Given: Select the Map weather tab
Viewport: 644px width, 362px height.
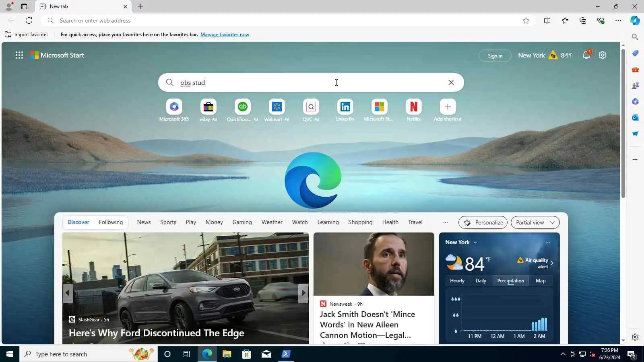Looking at the screenshot, I should click(x=541, y=281).
